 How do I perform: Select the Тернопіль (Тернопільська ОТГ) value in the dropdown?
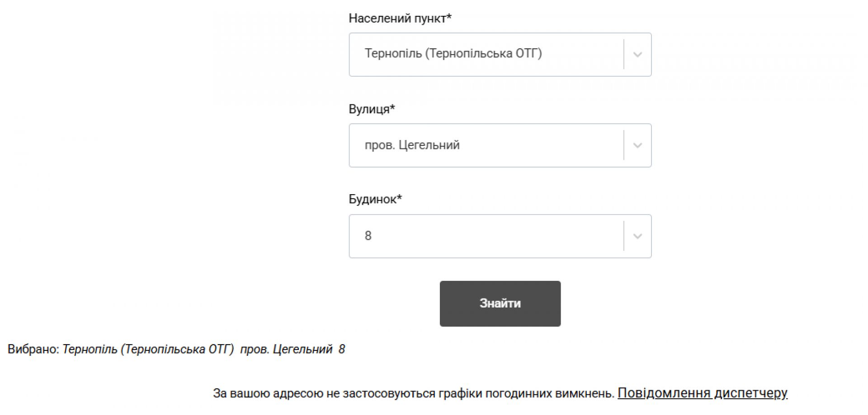pyautogui.click(x=453, y=54)
